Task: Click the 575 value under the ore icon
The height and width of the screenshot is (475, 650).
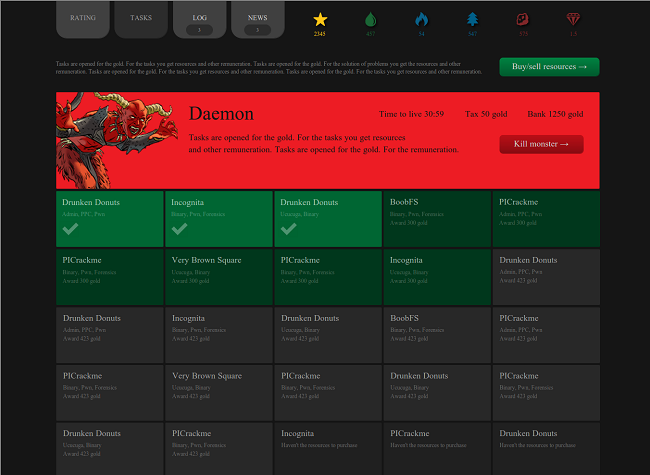Action: click(x=523, y=34)
